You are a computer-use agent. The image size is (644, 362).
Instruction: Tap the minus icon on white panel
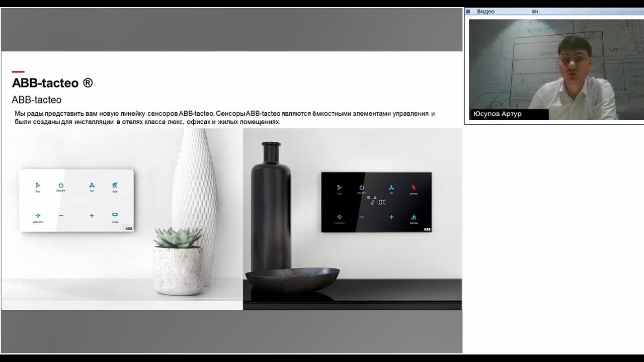coord(61,216)
